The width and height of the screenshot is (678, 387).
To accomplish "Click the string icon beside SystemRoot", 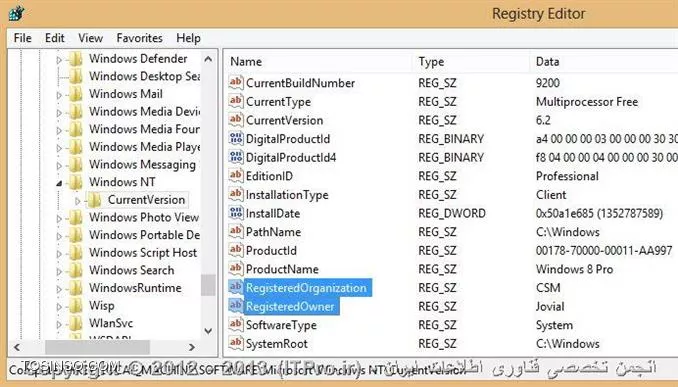I will (x=236, y=343).
